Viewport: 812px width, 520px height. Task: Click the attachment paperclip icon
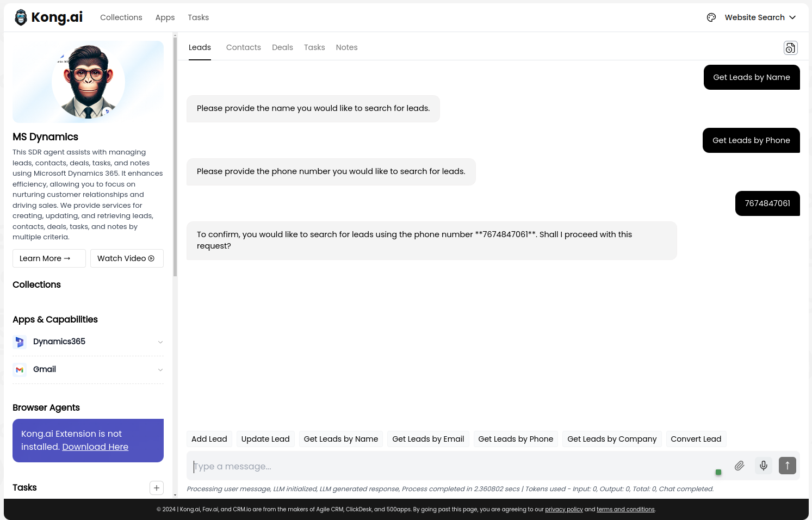click(740, 466)
